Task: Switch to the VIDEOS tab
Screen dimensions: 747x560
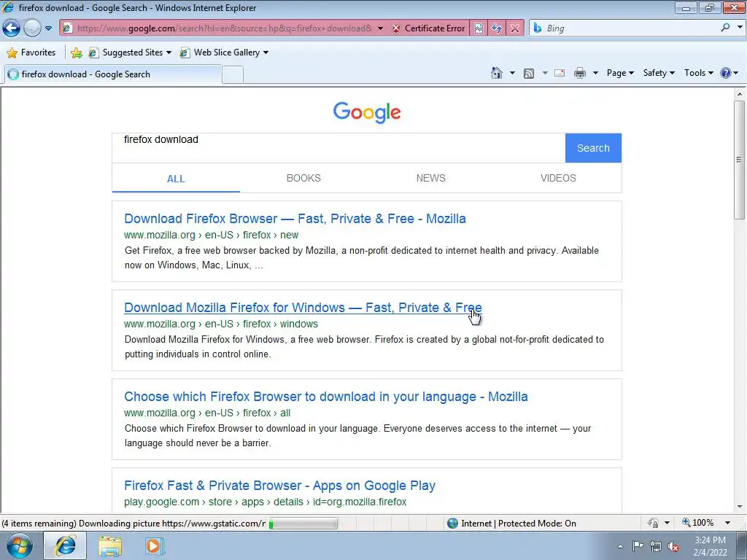Action: pos(558,178)
